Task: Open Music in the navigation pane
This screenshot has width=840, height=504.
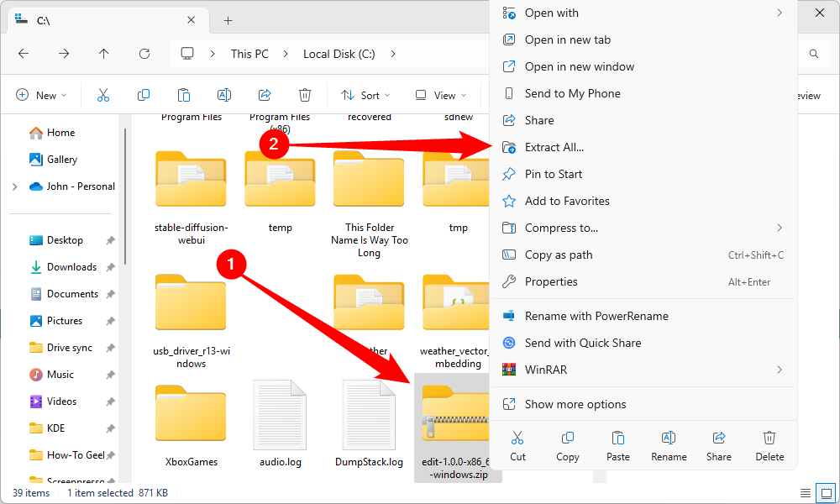Action: tap(51, 375)
